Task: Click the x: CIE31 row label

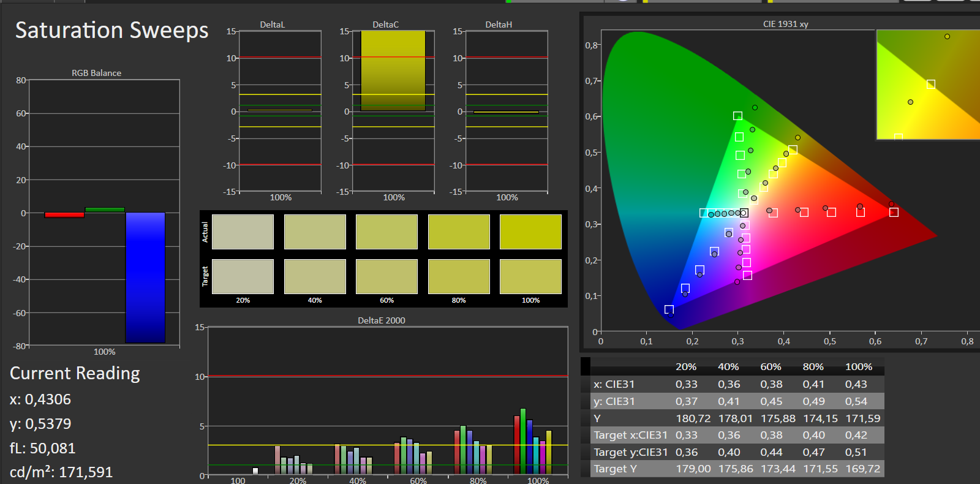Action: (x=614, y=384)
